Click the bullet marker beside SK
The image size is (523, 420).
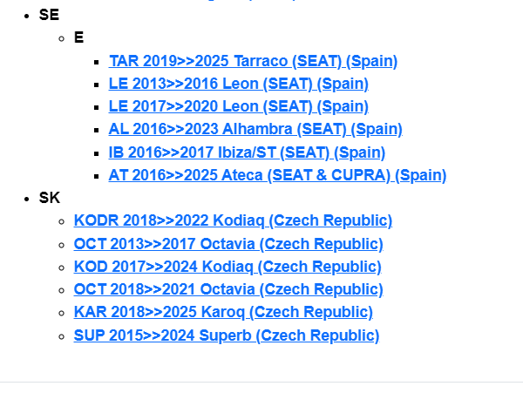(x=28, y=199)
